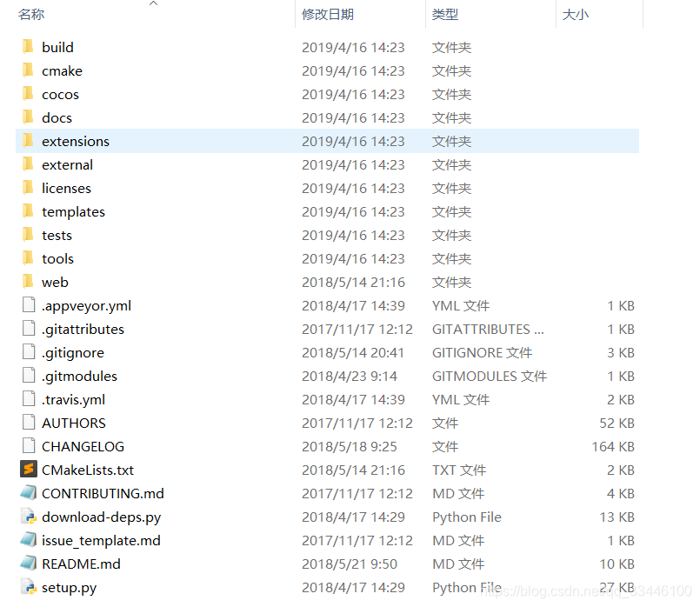Click the extensions folder icon
The height and width of the screenshot is (607, 700).
click(28, 141)
